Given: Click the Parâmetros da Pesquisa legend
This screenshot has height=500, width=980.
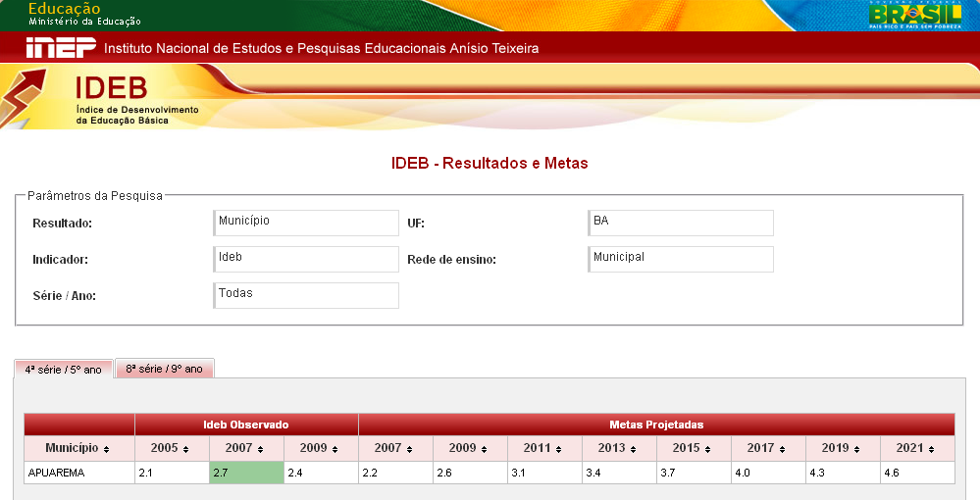Looking at the screenshot, I should coord(95,196).
